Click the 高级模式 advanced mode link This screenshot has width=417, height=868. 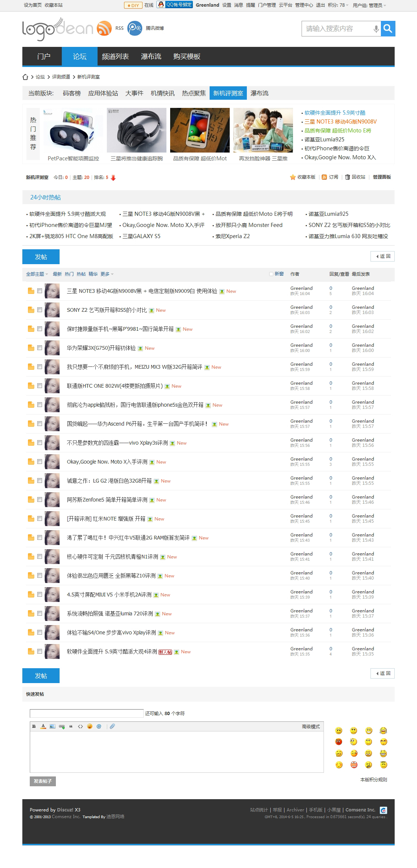(x=311, y=726)
